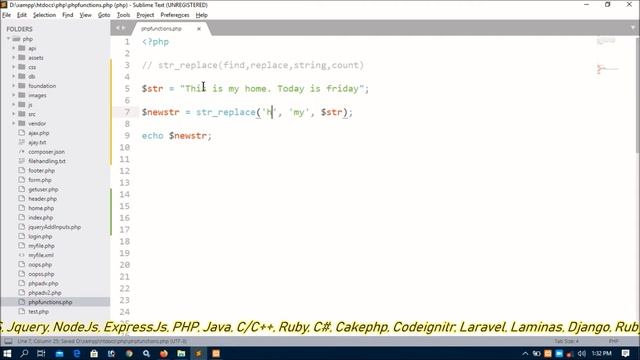Open the File menu
Screen dimensions: 640x360
(7, 15)
